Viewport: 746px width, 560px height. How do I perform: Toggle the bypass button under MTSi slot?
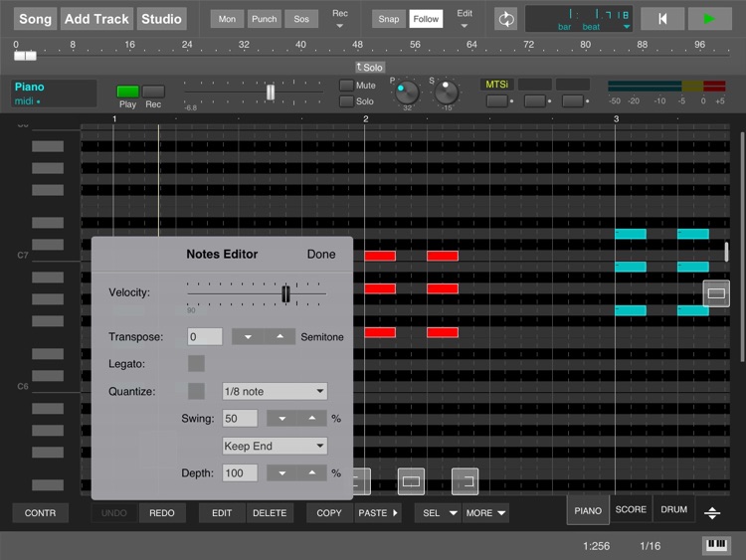(496, 100)
